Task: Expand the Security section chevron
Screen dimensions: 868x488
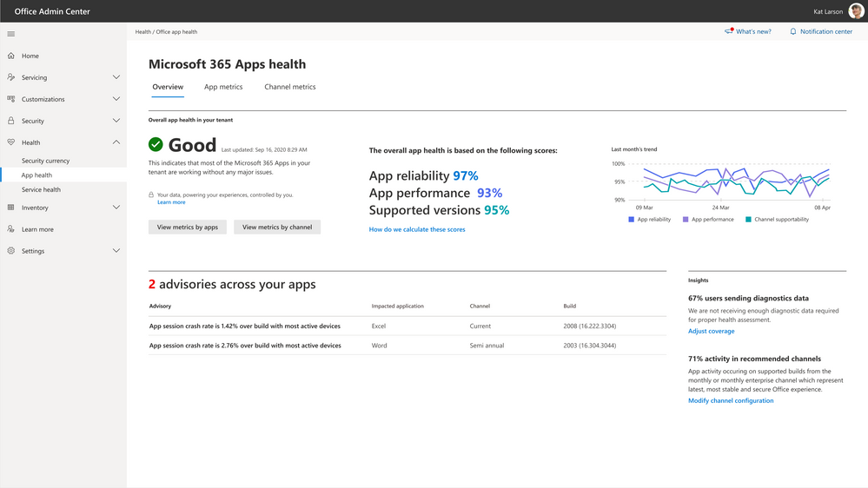Action: pos(116,120)
